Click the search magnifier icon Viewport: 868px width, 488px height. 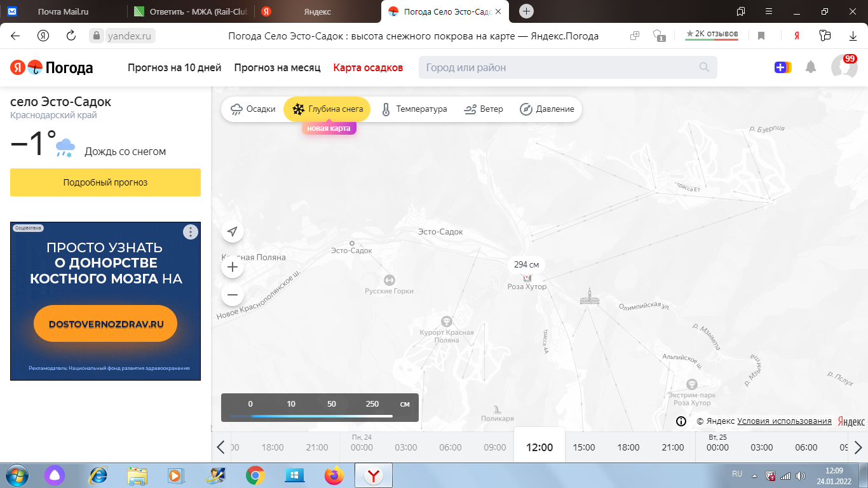[x=704, y=67]
